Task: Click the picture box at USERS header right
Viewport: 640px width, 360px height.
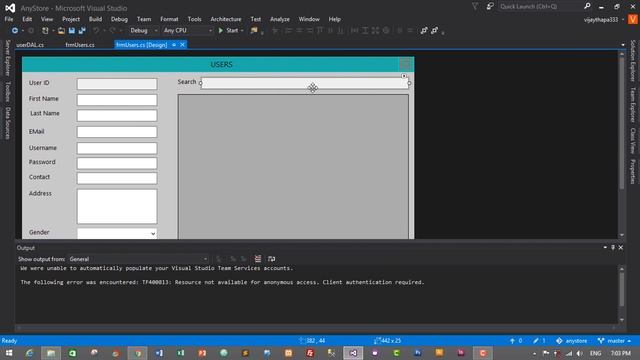Action: (406, 64)
